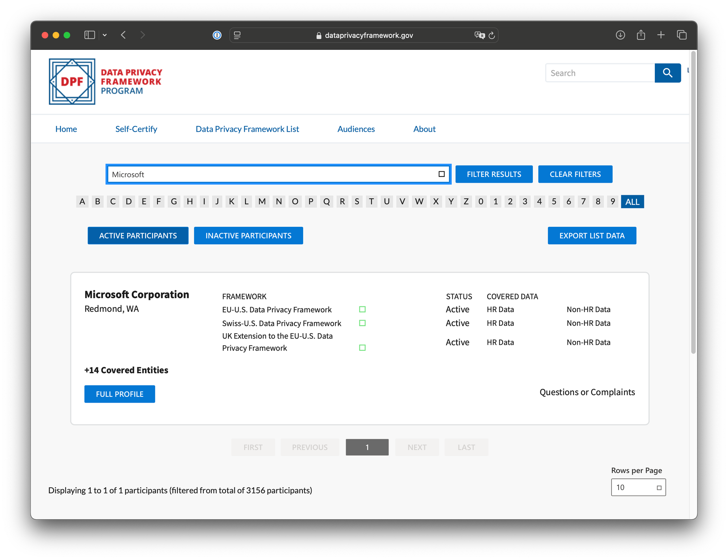Click the dataprivacyframework.gov address bar
Viewport: 728px width, 560px height.
[364, 35]
